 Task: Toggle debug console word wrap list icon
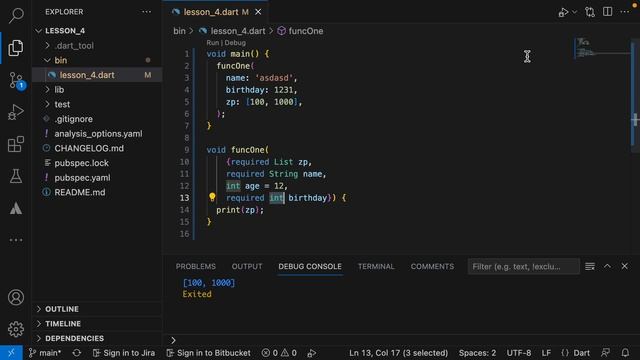coord(590,267)
